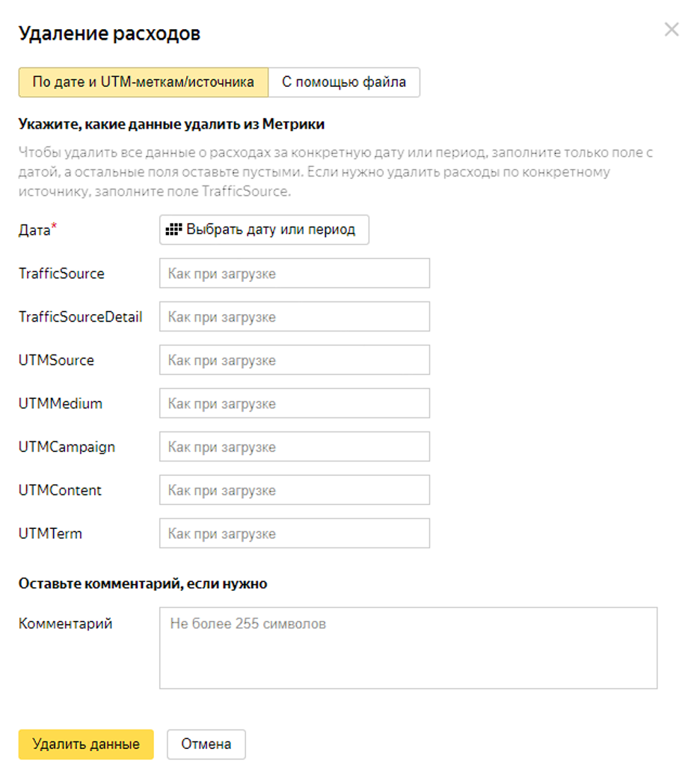This screenshot has width=700, height=781.
Task: Click the TrafficSourceDetail label text
Action: [80, 317]
